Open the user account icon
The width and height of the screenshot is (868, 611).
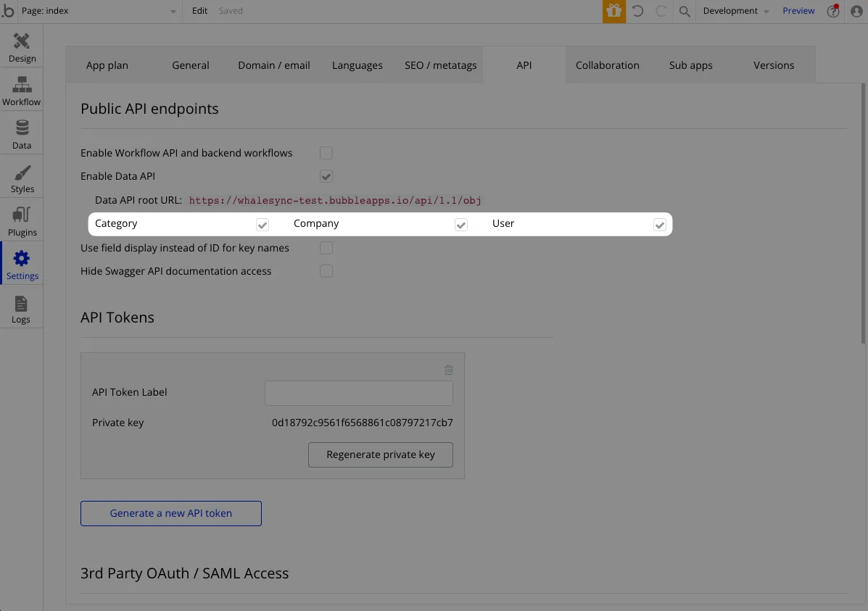pyautogui.click(x=856, y=11)
